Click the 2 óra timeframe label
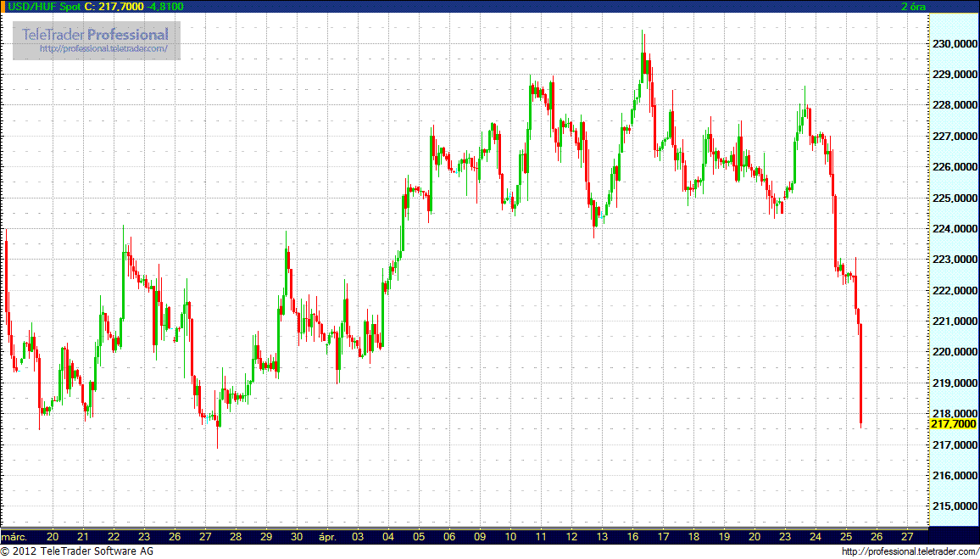This screenshot has width=980, height=559. point(913,7)
